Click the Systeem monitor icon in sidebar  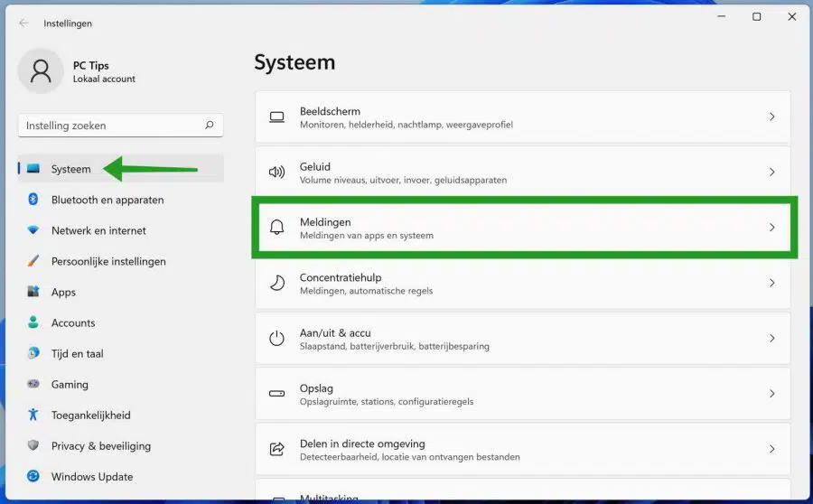click(x=33, y=169)
